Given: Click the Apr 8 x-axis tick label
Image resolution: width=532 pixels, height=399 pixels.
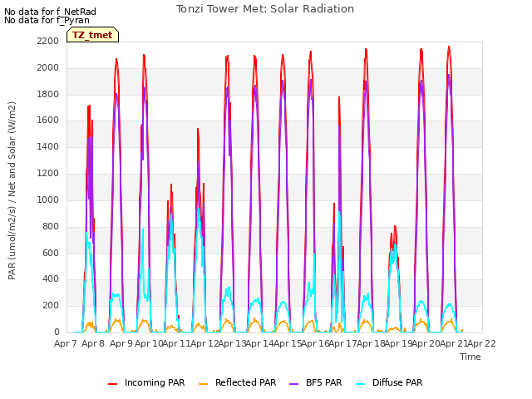Looking at the screenshot, I should (x=93, y=343).
